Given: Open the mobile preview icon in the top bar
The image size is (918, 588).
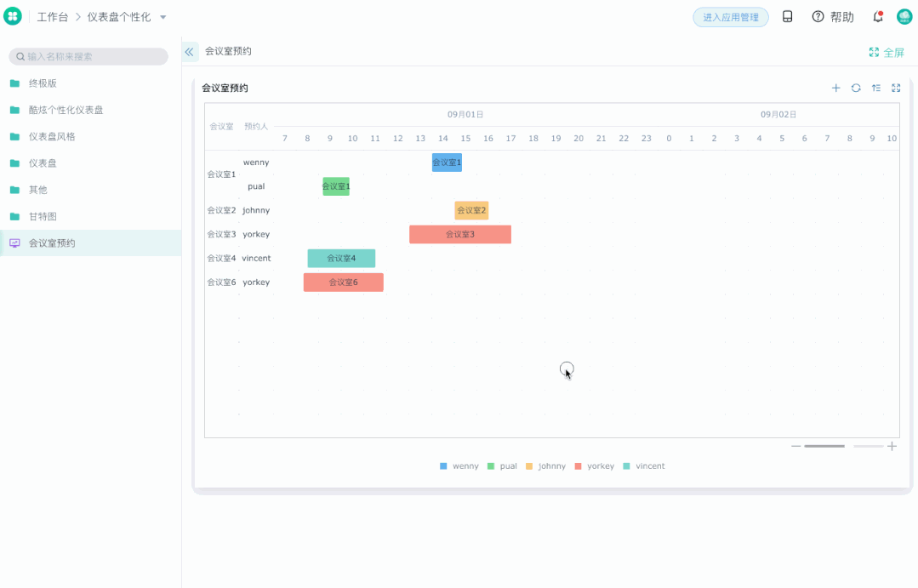Looking at the screenshot, I should click(788, 16).
